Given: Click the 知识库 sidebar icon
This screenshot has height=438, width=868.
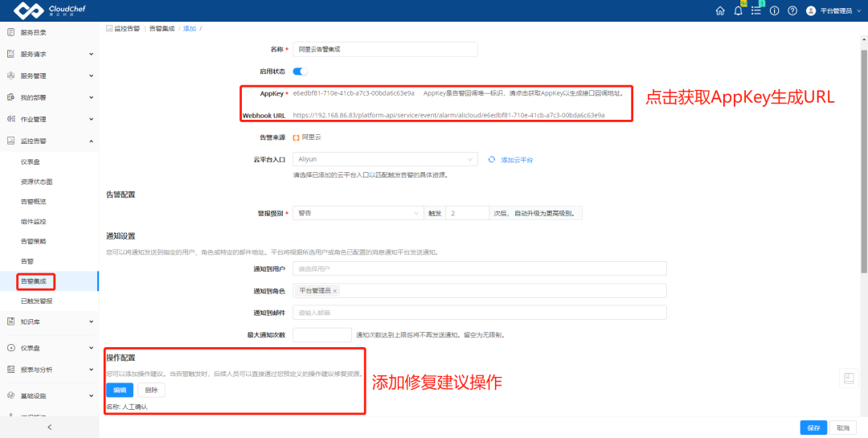Looking at the screenshot, I should click(x=10, y=321).
